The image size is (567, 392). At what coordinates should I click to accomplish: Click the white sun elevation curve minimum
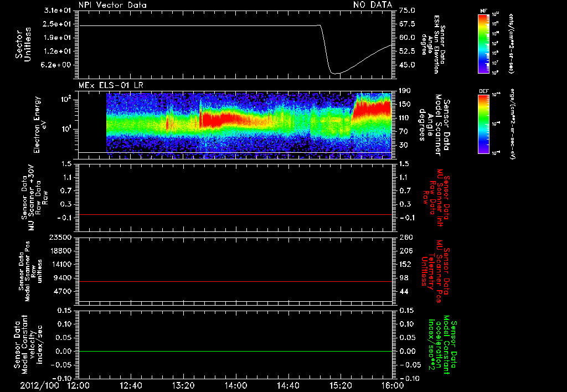tap(336, 74)
